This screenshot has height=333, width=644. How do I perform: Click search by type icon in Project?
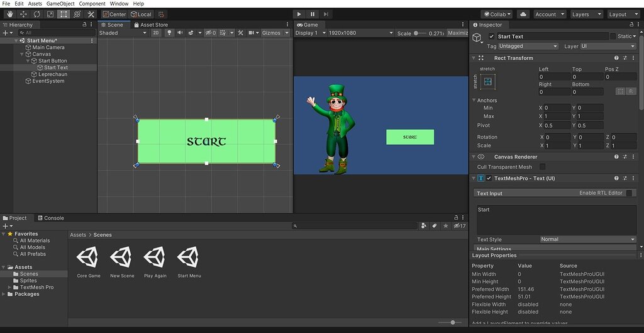point(424,226)
